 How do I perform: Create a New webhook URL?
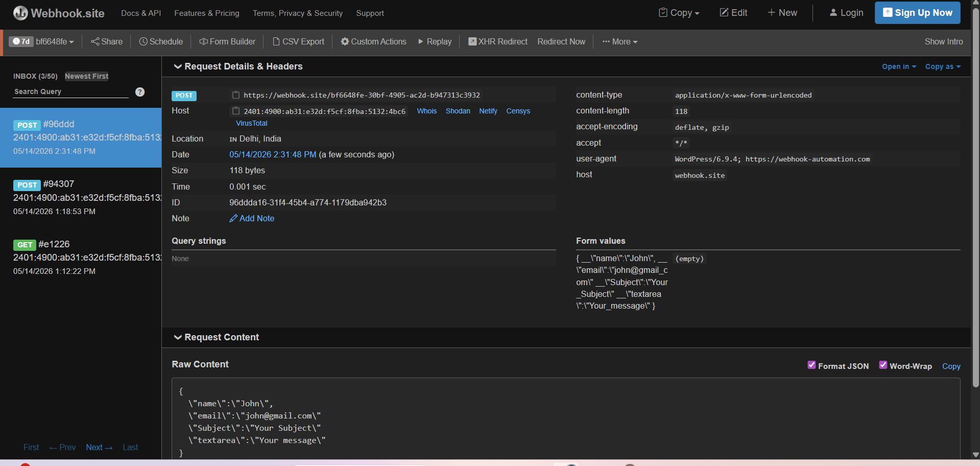[x=782, y=13]
